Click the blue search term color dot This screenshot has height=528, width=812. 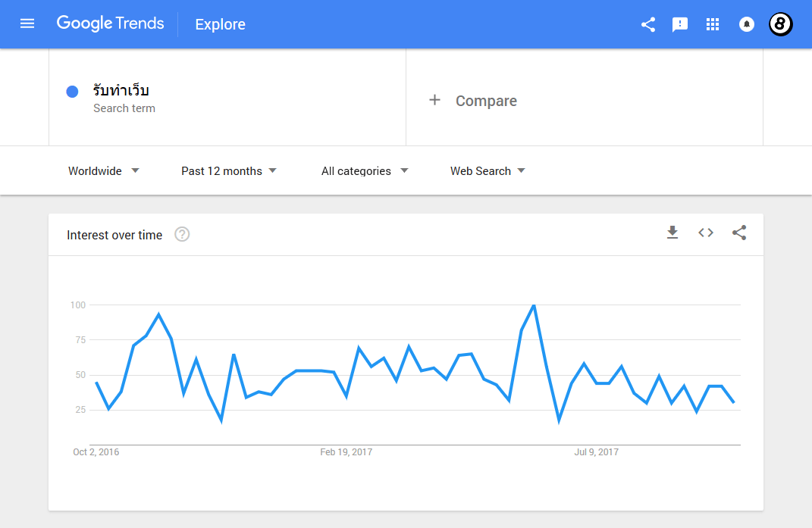(x=73, y=92)
